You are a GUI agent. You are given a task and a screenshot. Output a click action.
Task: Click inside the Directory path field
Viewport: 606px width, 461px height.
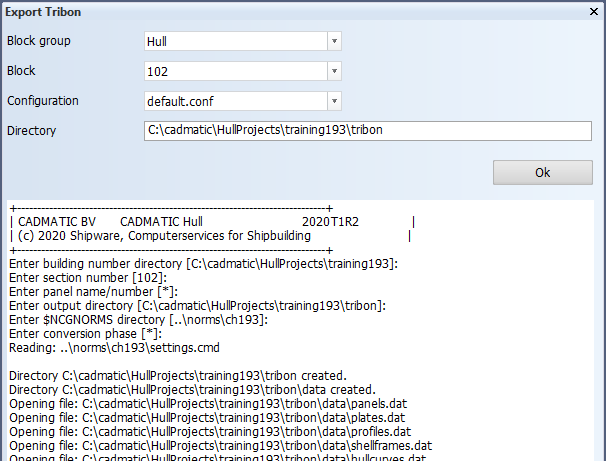click(368, 131)
